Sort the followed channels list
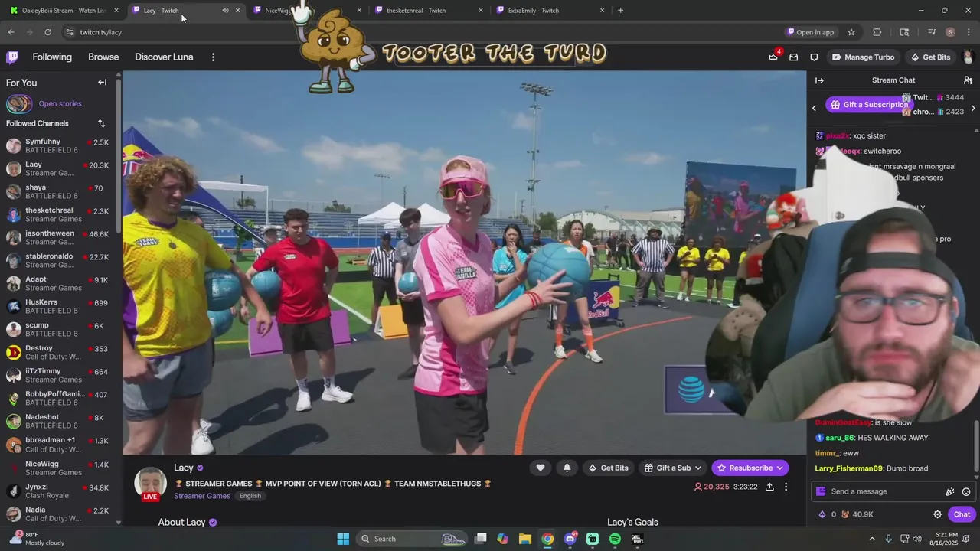This screenshot has width=980, height=551. point(101,123)
